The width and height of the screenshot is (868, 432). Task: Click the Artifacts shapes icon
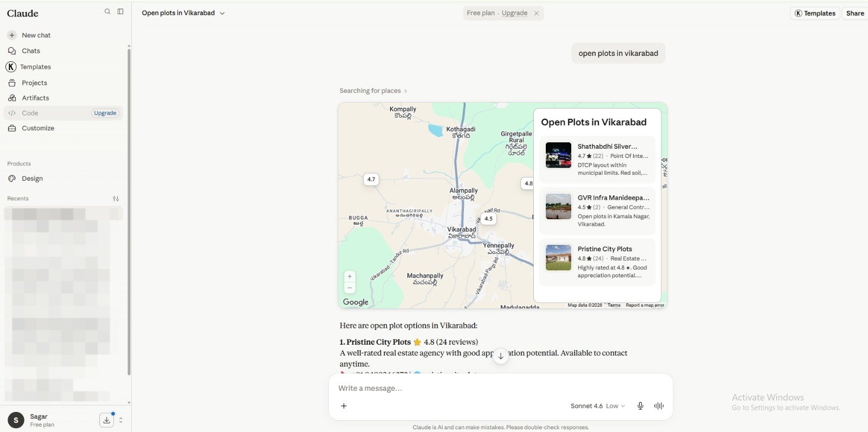pos(12,98)
